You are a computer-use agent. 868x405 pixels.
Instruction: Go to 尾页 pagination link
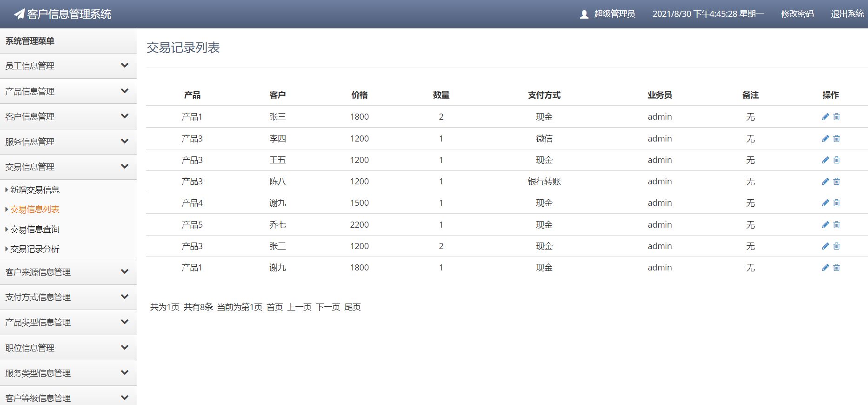(x=353, y=307)
